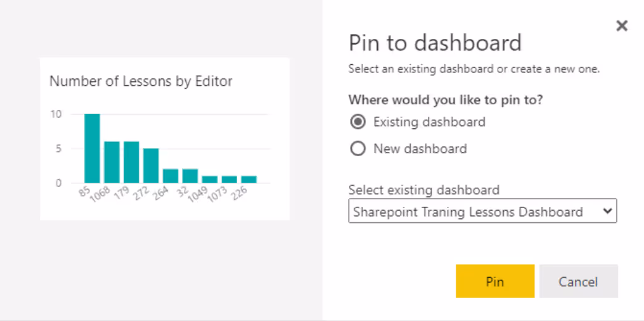Select the bar for editor 1049
This screenshot has width=644, height=321.
[209, 180]
